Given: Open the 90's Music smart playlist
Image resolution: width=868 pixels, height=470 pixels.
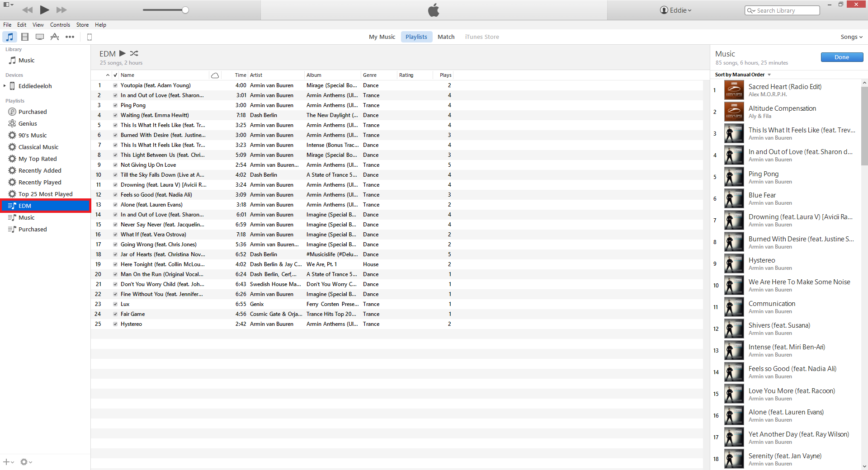Looking at the screenshot, I should pyautogui.click(x=33, y=135).
